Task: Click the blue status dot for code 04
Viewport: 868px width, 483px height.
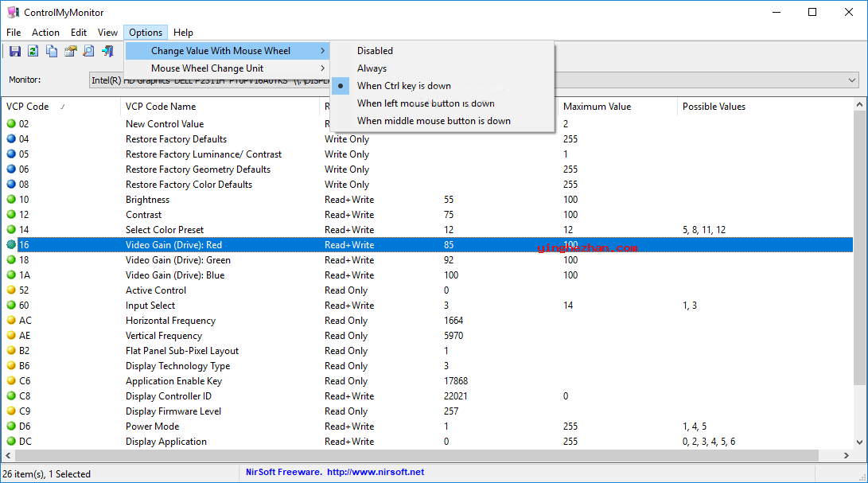Action: pyautogui.click(x=11, y=138)
